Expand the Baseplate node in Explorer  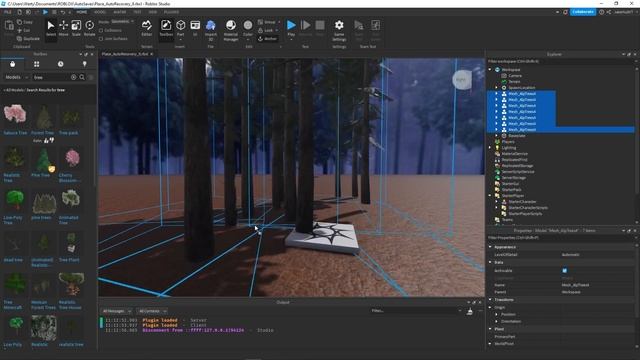coord(496,136)
